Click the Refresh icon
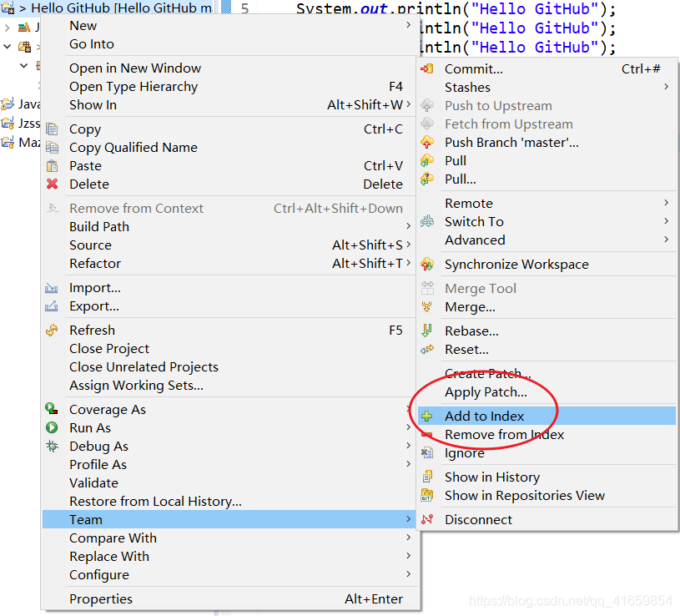The image size is (680, 616). pos(52,331)
